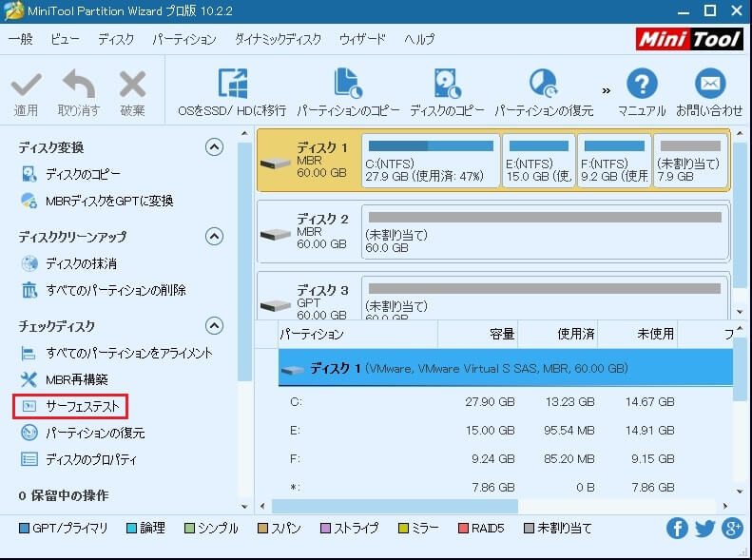Select the E: 15.00 GB partition row
This screenshot has width=752, height=560.
click(506, 431)
